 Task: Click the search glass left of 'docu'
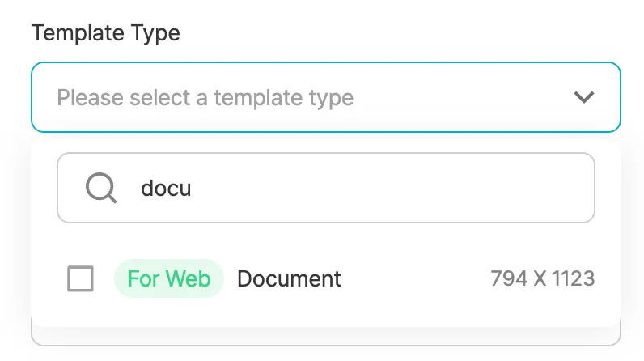pos(101,189)
